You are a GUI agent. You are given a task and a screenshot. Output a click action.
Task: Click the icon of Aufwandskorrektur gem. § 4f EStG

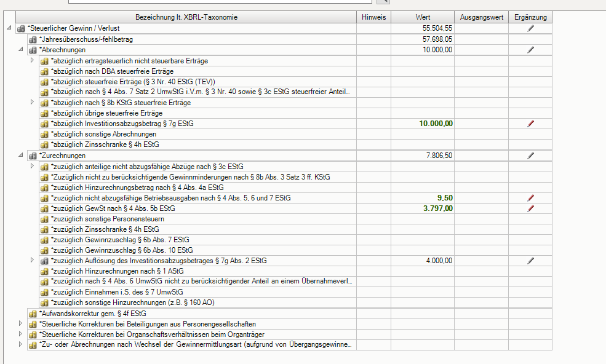coord(33,314)
